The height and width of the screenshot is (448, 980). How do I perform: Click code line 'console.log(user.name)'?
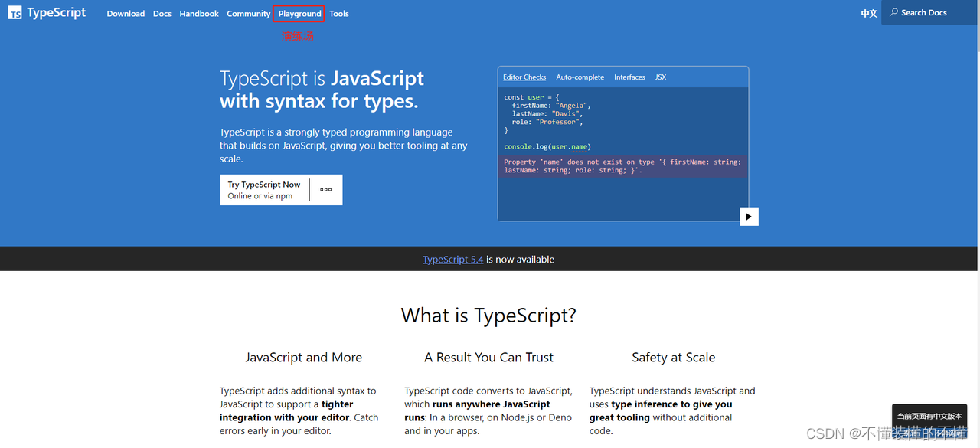[547, 146]
